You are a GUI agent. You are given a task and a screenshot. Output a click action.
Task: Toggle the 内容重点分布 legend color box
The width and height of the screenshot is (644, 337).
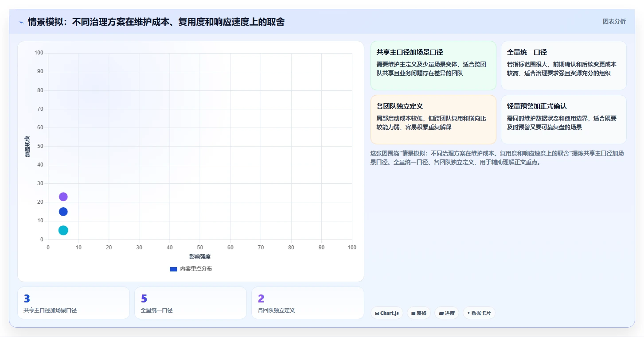[x=173, y=269]
